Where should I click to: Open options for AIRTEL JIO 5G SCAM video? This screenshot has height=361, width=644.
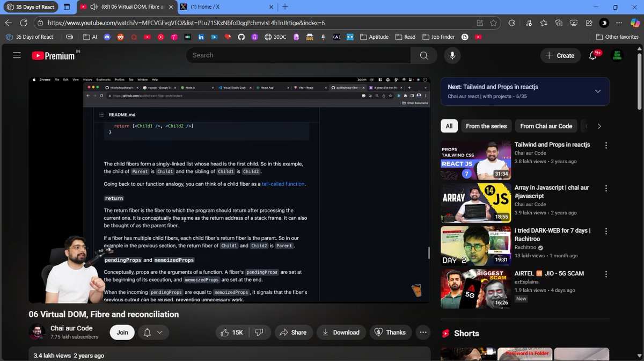(x=606, y=275)
